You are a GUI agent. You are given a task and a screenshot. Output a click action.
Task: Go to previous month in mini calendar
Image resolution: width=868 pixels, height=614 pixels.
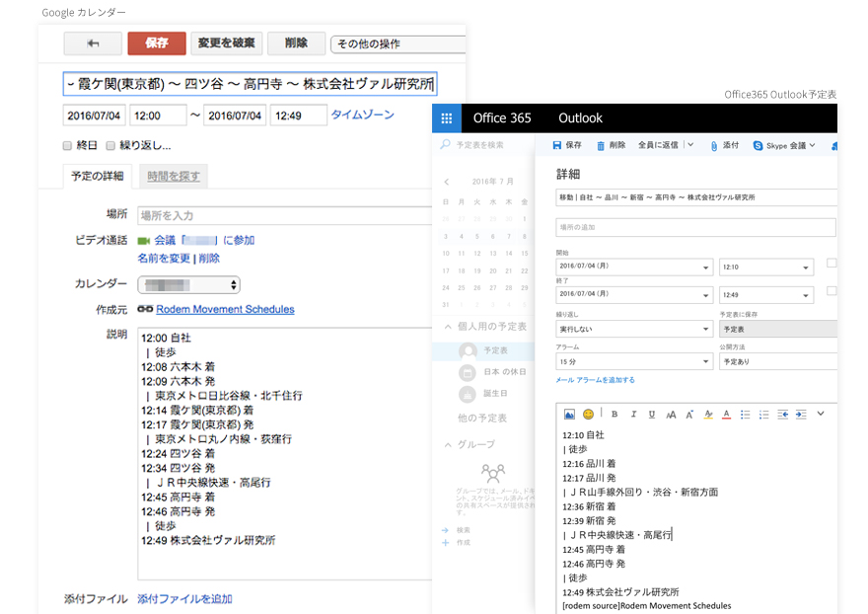tap(447, 182)
